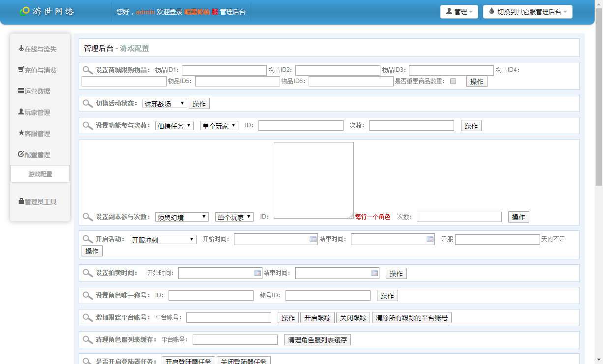Open the 诛邪战场 activity dropdown
This screenshot has width=603, height=364.
click(x=165, y=104)
